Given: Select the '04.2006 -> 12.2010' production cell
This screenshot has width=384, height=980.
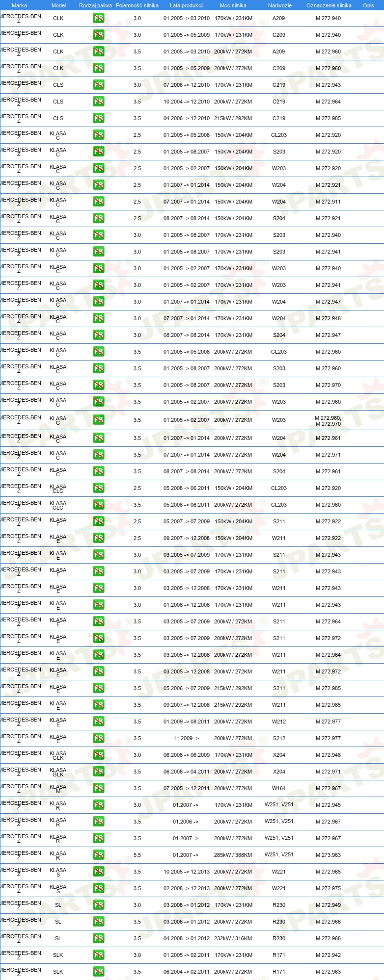Looking at the screenshot, I should coord(187,118).
